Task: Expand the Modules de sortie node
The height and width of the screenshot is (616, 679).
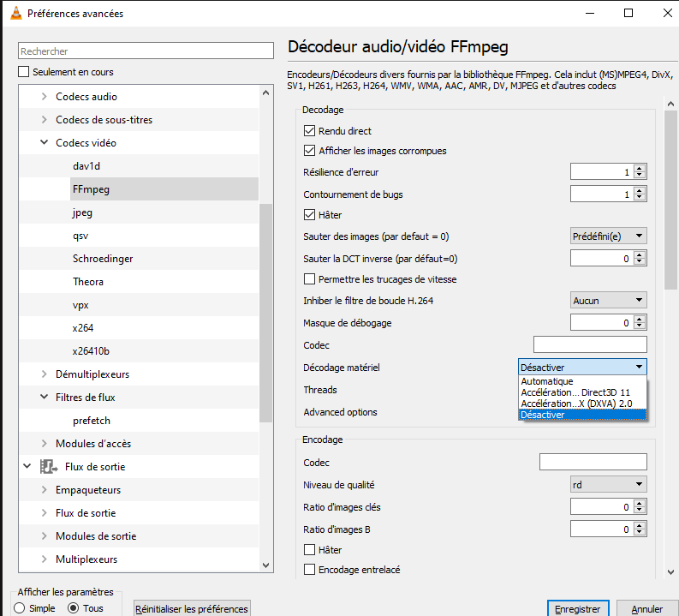Action: pos(44,535)
